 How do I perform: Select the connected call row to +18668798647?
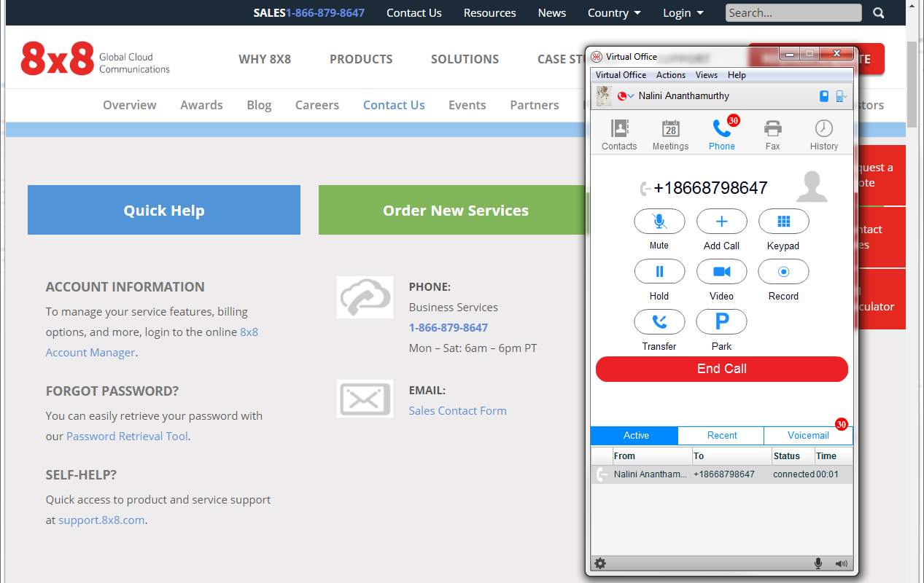[721, 474]
